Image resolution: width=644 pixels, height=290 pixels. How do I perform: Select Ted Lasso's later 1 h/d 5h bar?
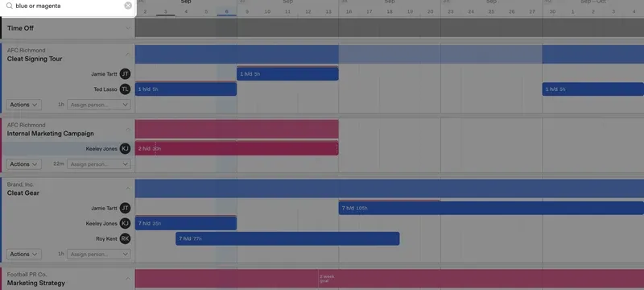(593, 89)
